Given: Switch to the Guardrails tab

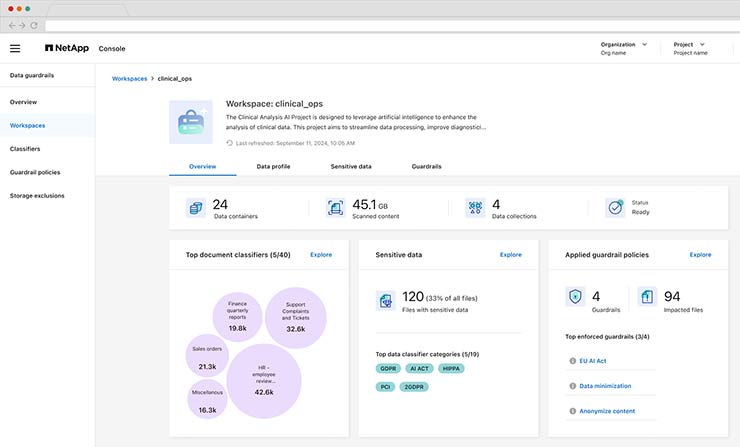Looking at the screenshot, I should pyautogui.click(x=426, y=166).
